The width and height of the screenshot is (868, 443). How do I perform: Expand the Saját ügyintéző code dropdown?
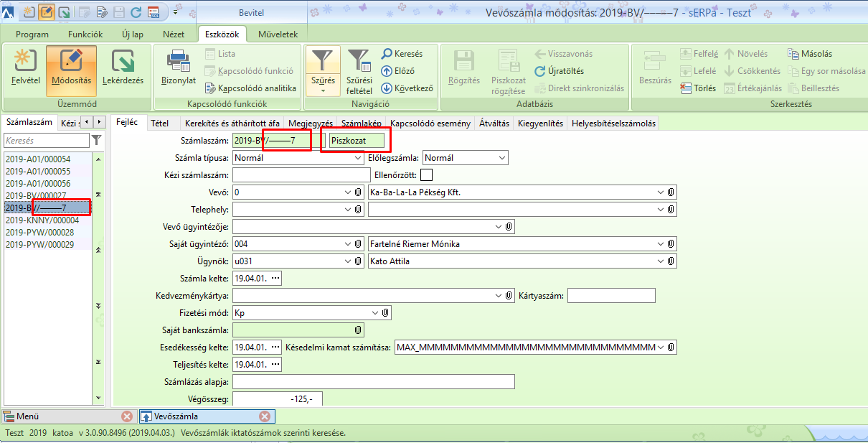[348, 244]
